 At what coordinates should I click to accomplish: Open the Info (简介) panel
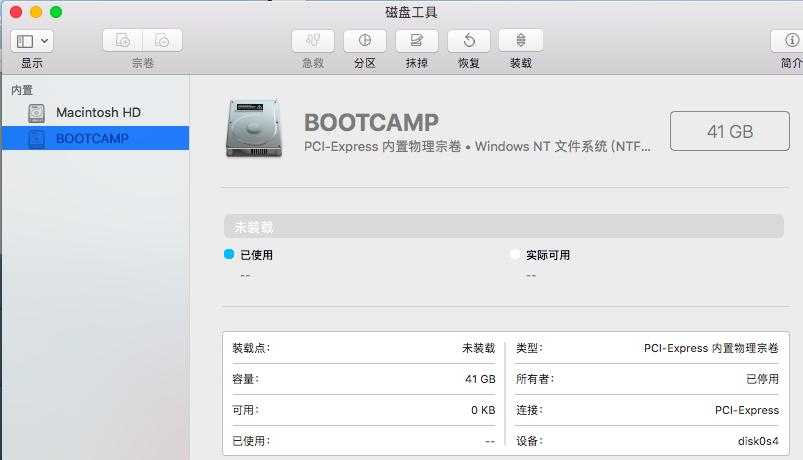point(789,40)
